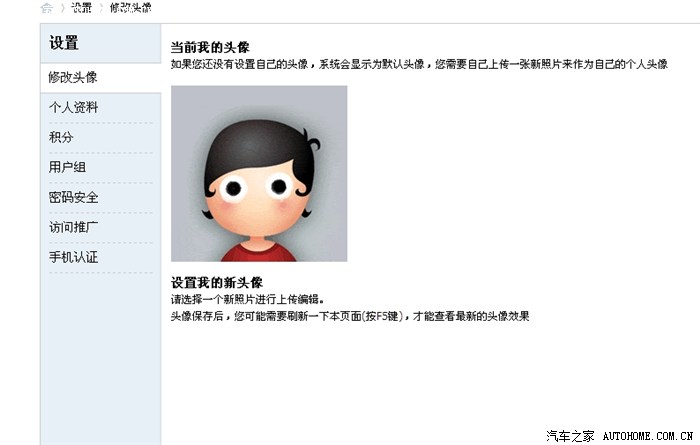Click the 请选择一个新照片进行上传编辑 text
The width and height of the screenshot is (700, 445).
click(x=247, y=299)
